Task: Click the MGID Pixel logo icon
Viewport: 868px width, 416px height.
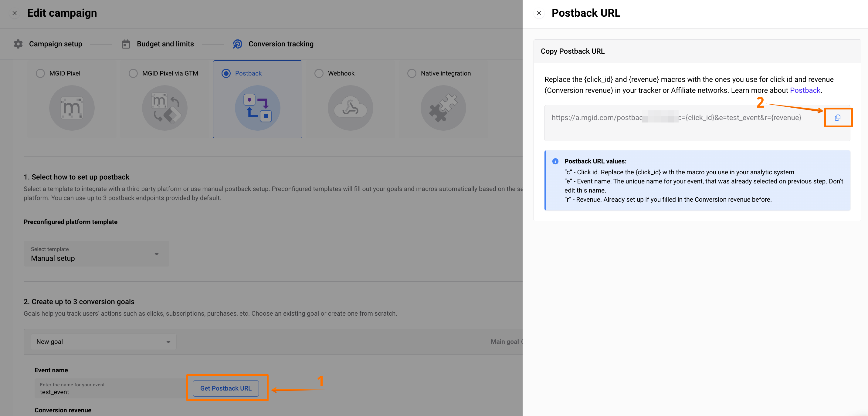Action: 72,108
